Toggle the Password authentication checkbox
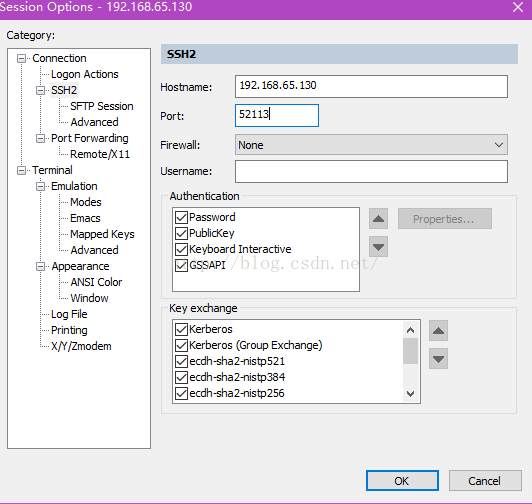Viewport: 532px width, 504px height. (x=182, y=217)
